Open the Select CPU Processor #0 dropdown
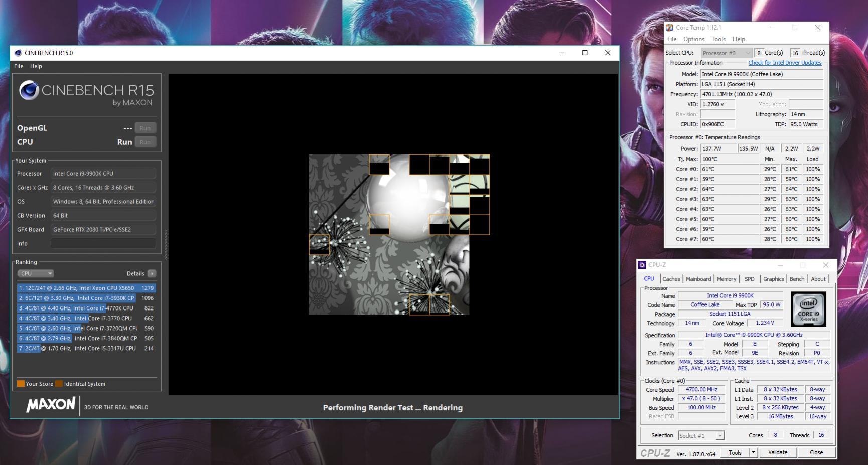Screen dimensions: 868x465 pyautogui.click(x=726, y=53)
